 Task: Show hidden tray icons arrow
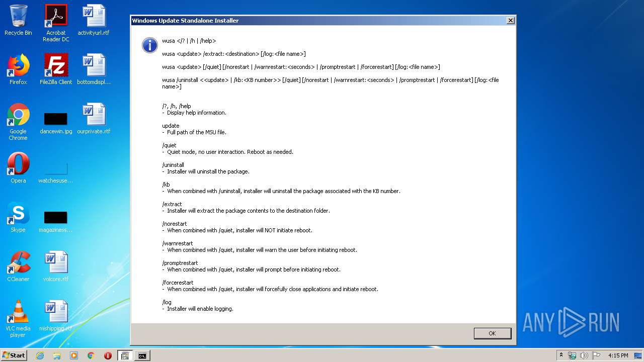[561, 355]
